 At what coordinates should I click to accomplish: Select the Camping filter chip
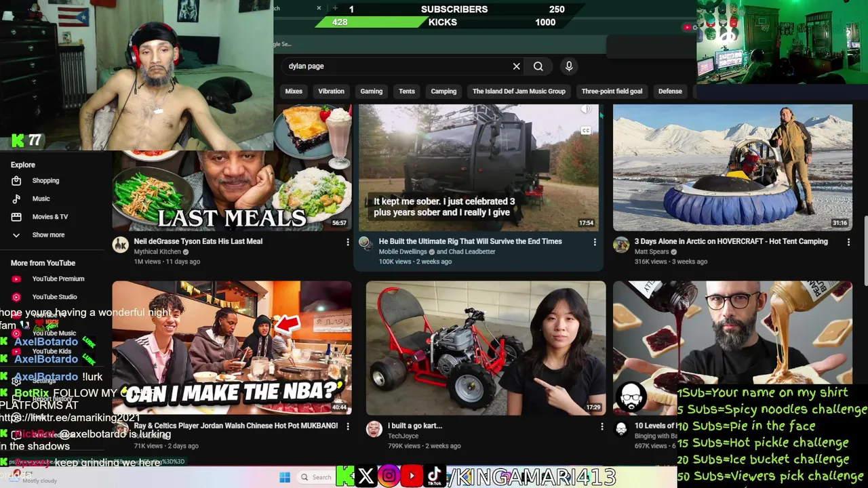443,91
